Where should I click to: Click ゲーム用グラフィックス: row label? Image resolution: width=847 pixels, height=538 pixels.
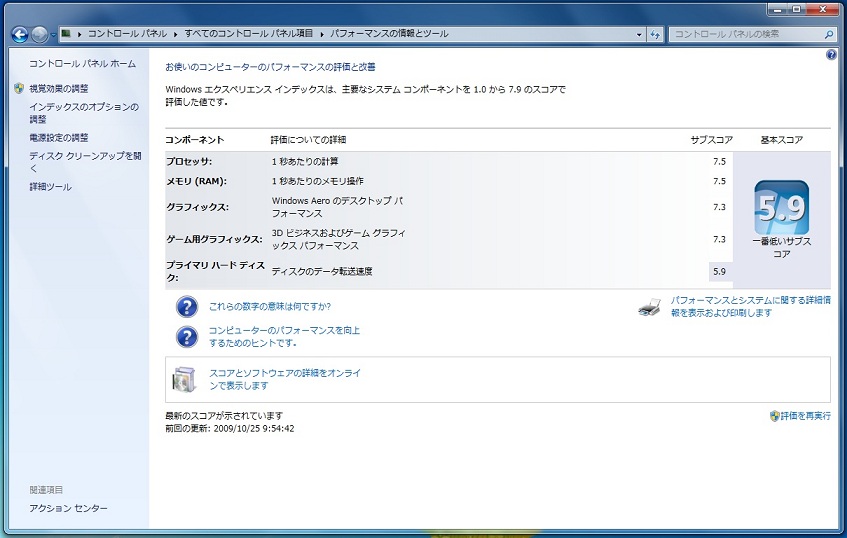point(214,239)
